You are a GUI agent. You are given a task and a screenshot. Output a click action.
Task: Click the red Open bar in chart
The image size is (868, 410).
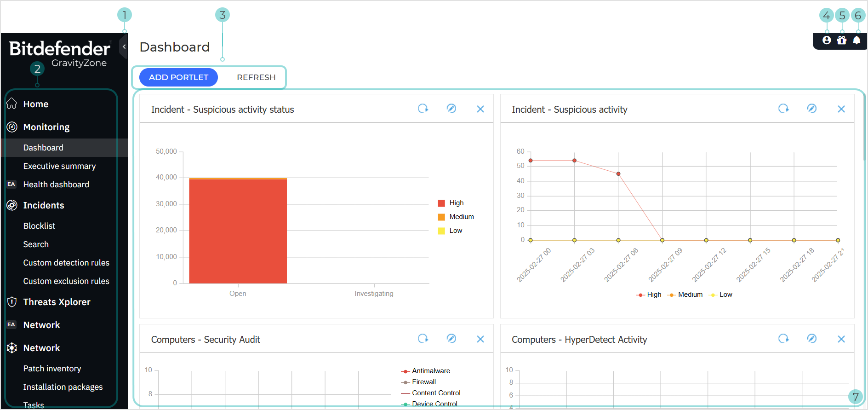tap(238, 230)
